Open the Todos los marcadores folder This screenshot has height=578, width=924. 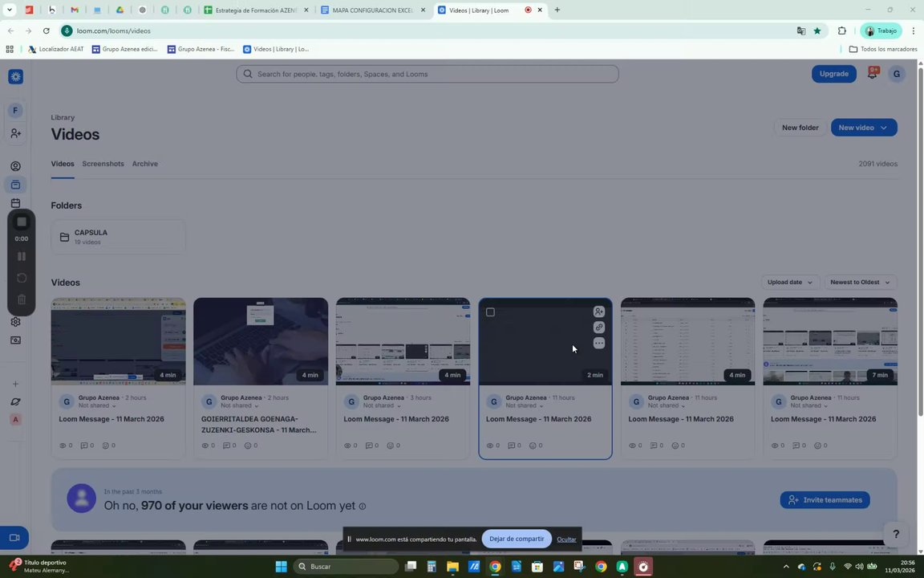tap(883, 49)
